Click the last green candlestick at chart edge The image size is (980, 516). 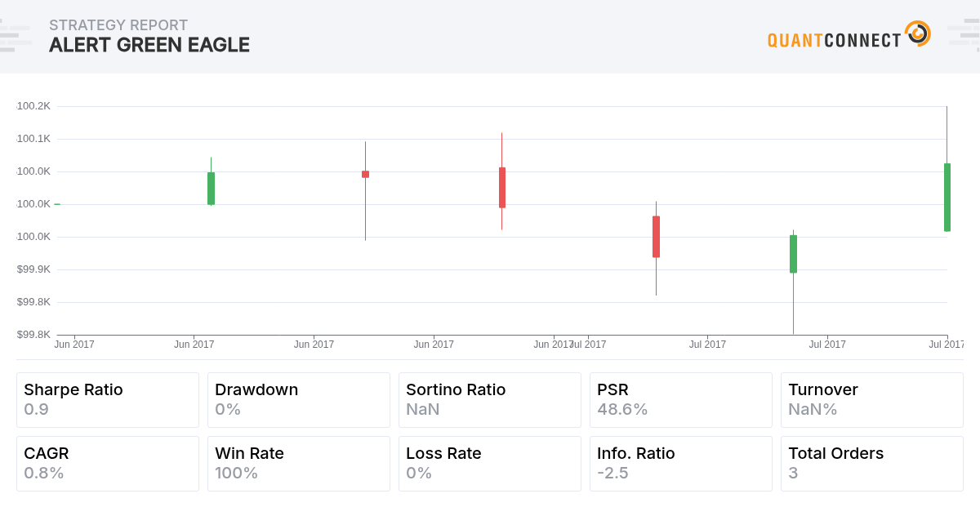coord(947,197)
